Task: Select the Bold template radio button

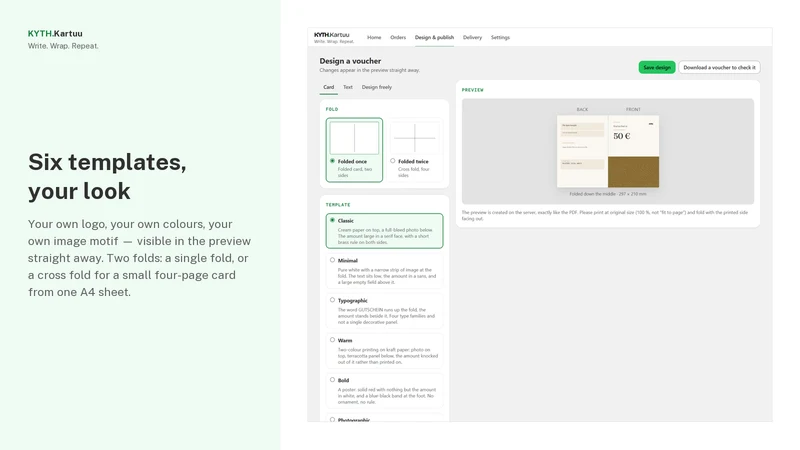Action: click(x=332, y=380)
